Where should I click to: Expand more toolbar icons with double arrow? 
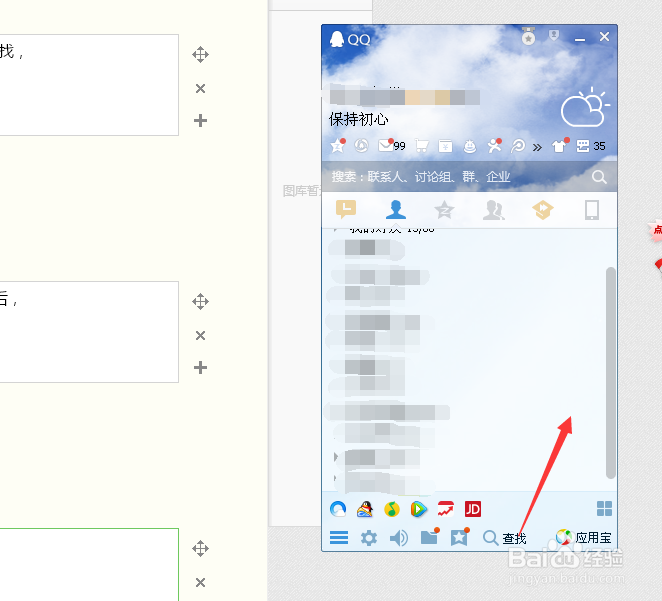[x=537, y=147]
